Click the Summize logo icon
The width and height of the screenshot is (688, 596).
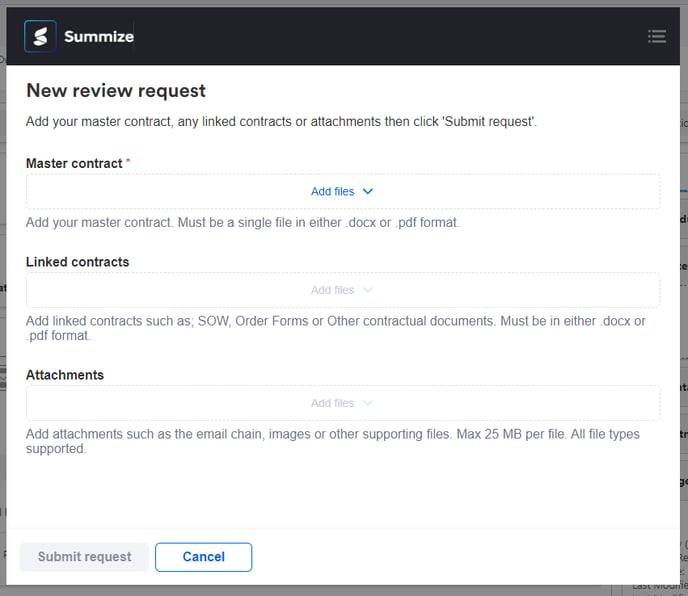(40, 36)
